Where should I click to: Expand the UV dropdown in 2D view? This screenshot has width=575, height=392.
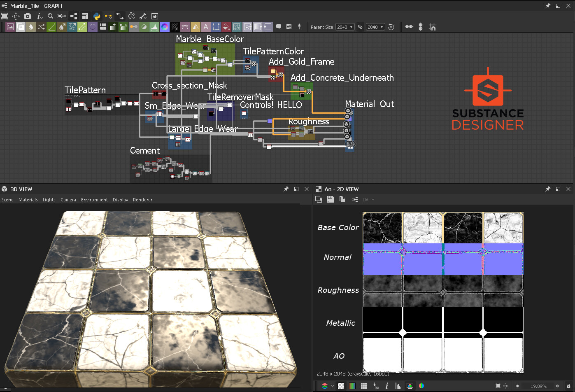click(x=368, y=200)
